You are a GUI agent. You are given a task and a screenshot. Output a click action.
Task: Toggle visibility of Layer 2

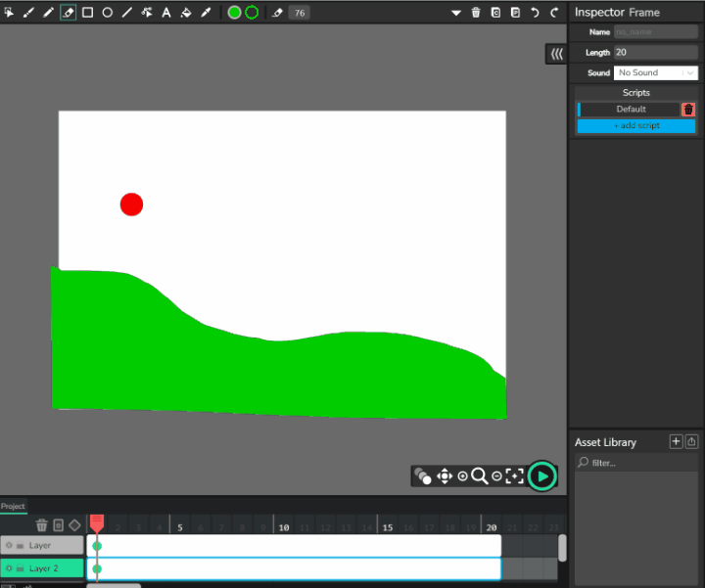(x=9, y=568)
